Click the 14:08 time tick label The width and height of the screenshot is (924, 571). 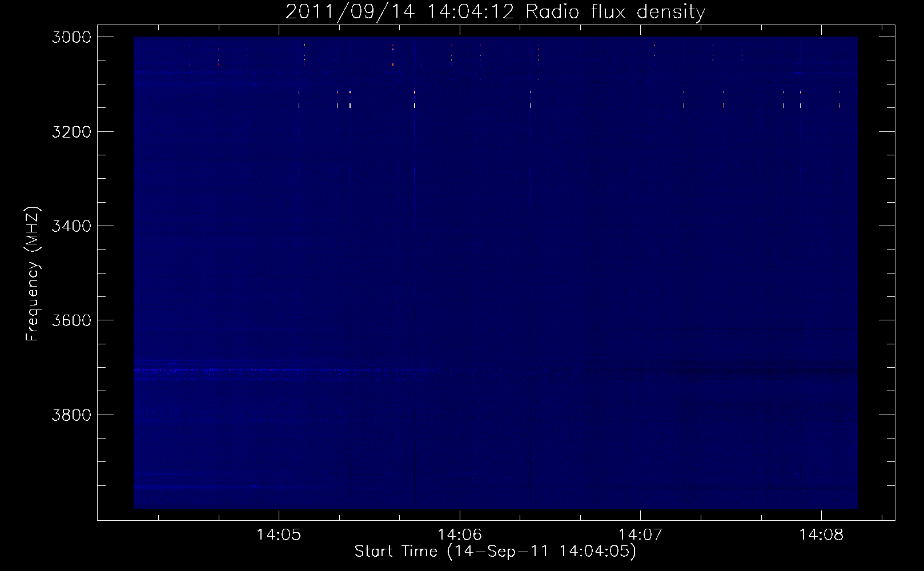821,535
